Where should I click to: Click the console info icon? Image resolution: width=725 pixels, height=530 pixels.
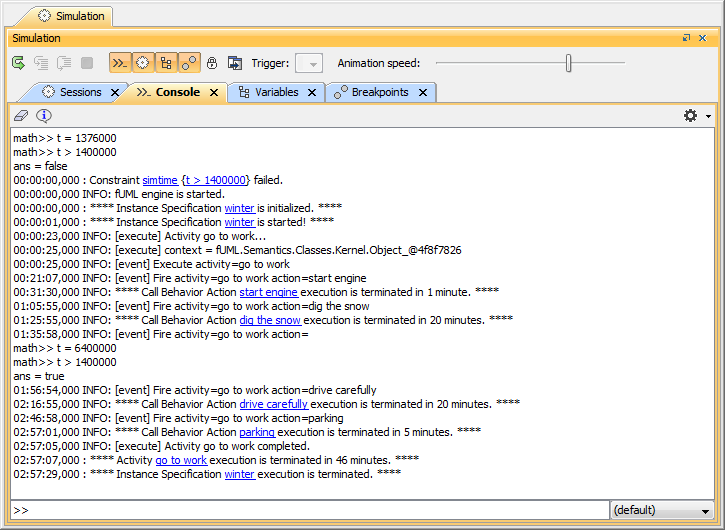click(x=44, y=116)
